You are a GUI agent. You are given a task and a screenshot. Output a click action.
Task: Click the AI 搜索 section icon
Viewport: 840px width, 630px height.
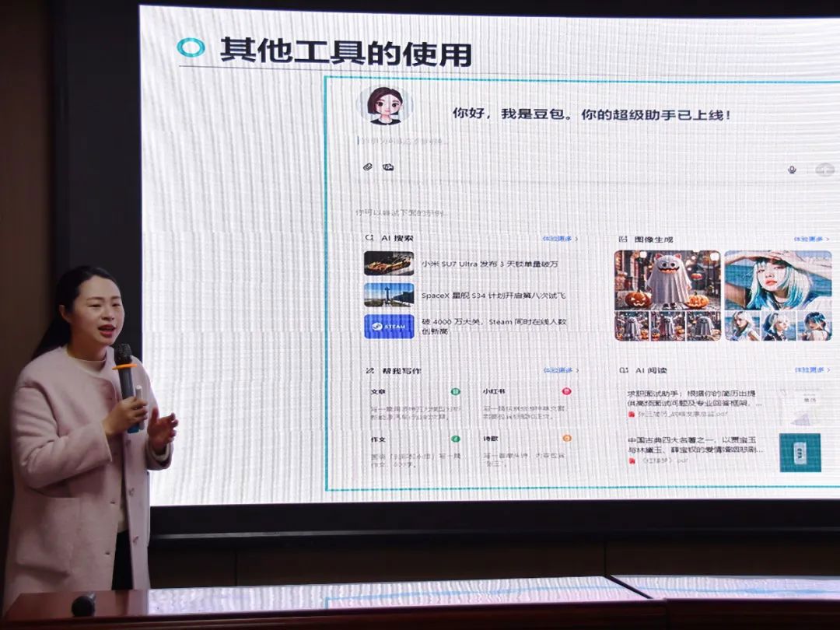coord(369,237)
